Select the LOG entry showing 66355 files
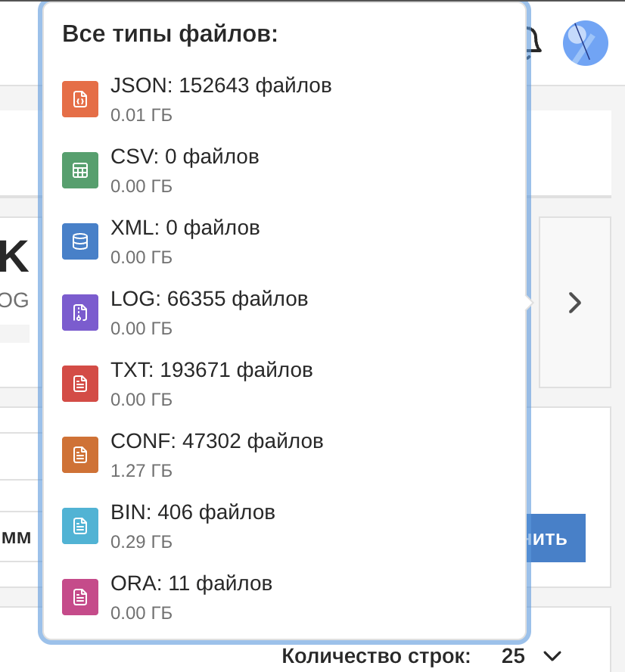The width and height of the screenshot is (625, 672). coord(210,299)
